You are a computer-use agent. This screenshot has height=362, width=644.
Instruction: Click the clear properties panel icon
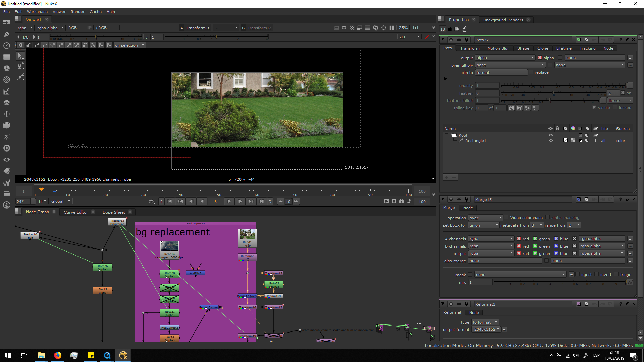(457, 29)
